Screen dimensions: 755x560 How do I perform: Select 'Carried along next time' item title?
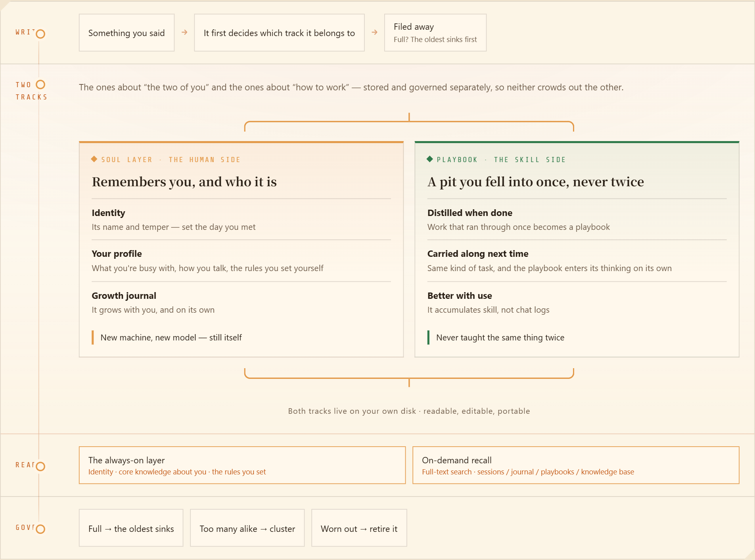click(x=478, y=254)
